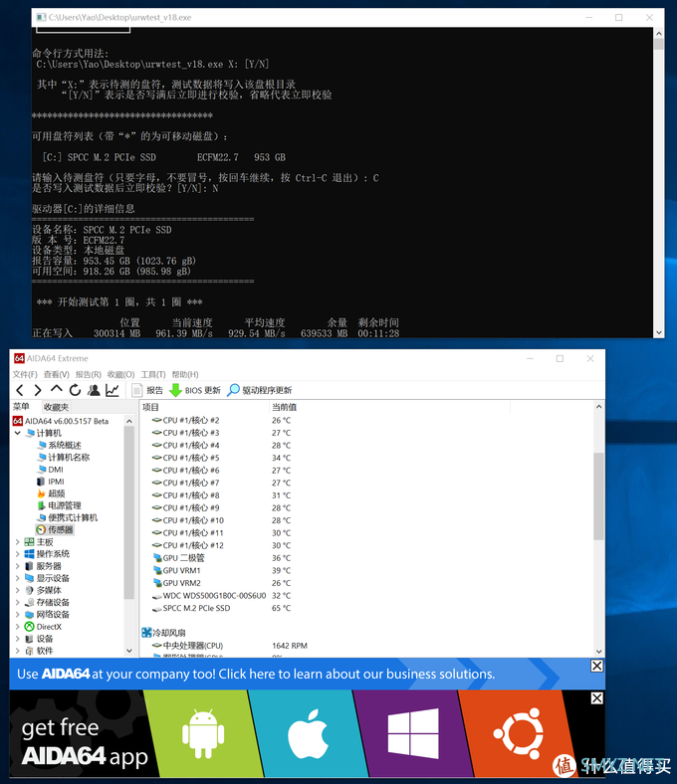Select the SPCC M.2 PCIe SSD sensor row
The height and width of the screenshot is (784, 677).
(x=366, y=608)
